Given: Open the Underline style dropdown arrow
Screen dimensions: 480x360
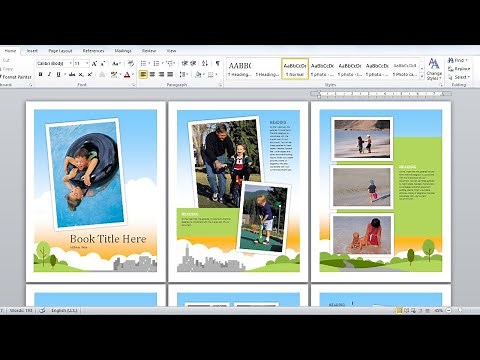Looking at the screenshot, I should 64,74.
